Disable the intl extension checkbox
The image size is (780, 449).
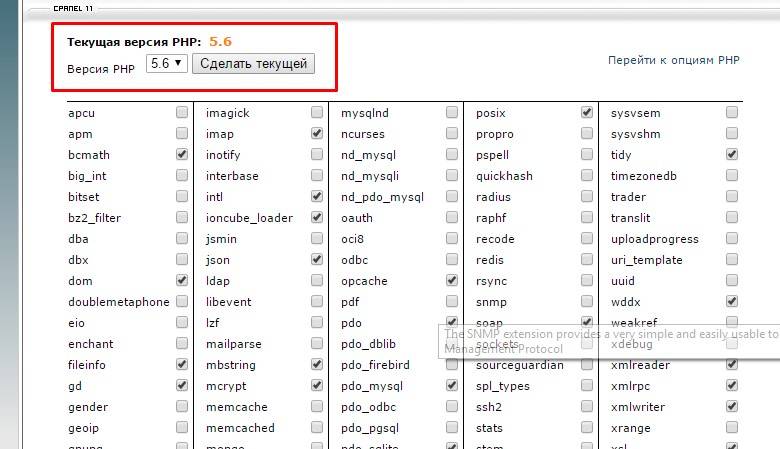point(317,196)
